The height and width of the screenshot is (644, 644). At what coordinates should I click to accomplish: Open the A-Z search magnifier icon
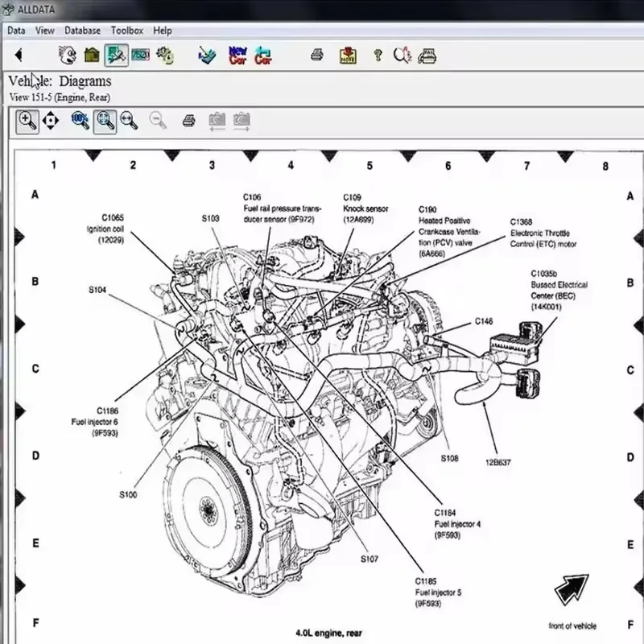pyautogui.click(x=401, y=56)
